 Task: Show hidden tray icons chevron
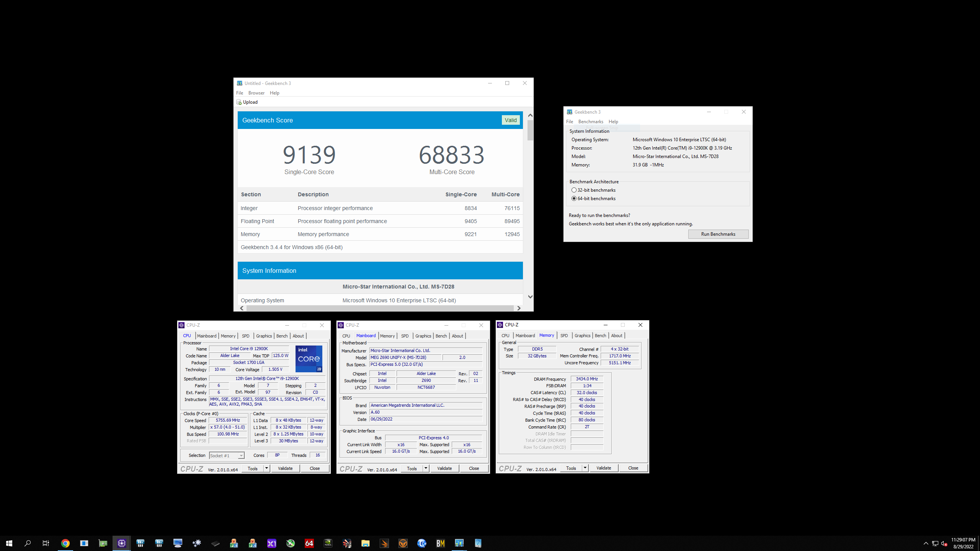tap(926, 543)
